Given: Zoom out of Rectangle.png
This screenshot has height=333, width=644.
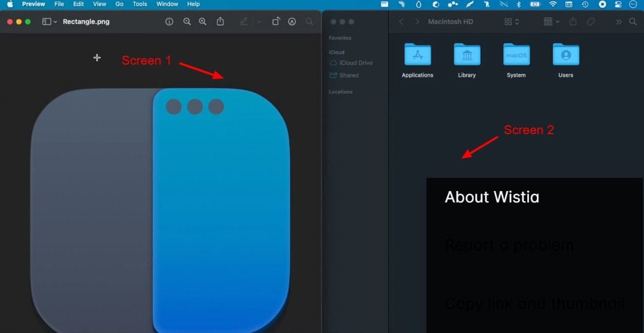Looking at the screenshot, I should [x=187, y=22].
